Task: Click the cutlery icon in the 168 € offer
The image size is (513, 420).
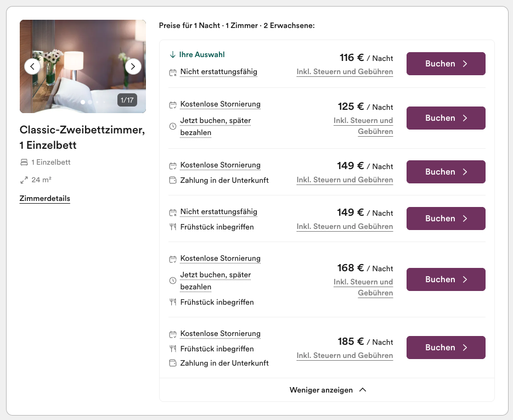Action: click(173, 302)
